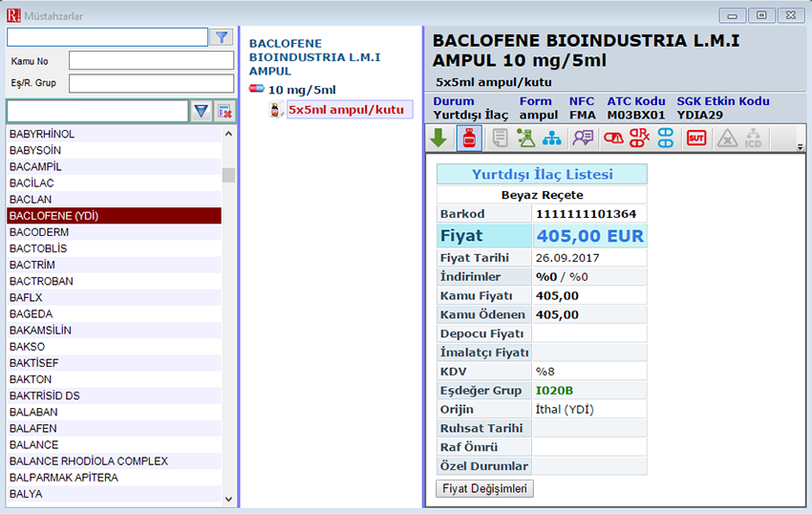Click the drug list scrollbar down arrow
The width and height of the screenshot is (812, 514).
coord(228,498)
